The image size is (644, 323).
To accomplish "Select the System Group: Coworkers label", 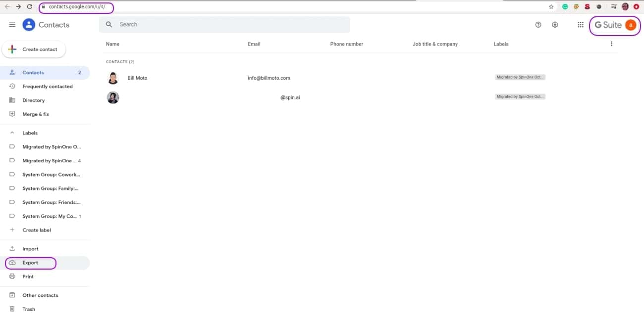I will [x=51, y=174].
